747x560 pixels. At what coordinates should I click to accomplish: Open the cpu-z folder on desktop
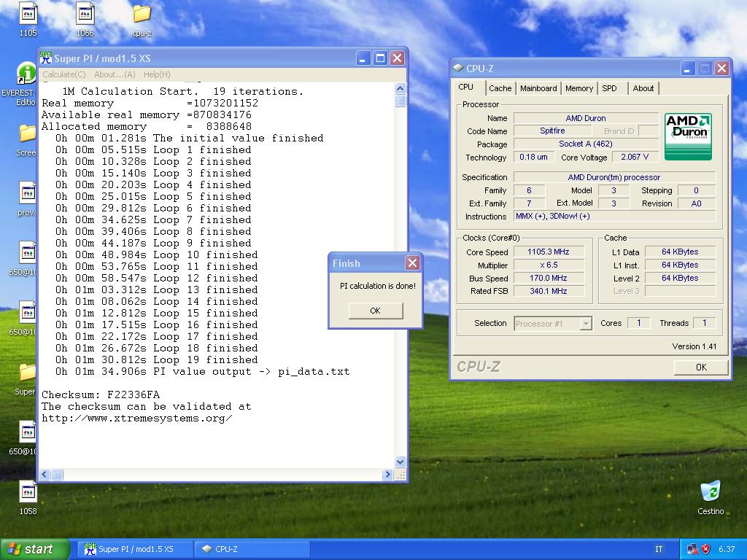tap(142, 19)
